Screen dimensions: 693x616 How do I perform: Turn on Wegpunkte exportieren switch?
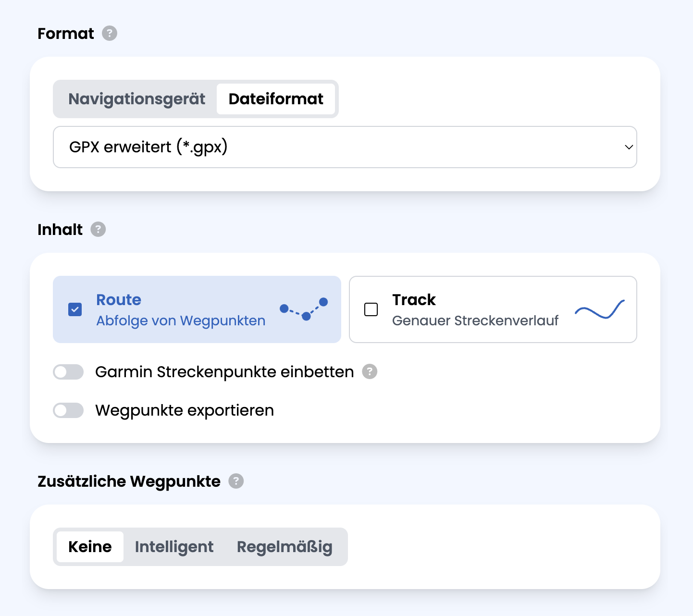(x=68, y=410)
